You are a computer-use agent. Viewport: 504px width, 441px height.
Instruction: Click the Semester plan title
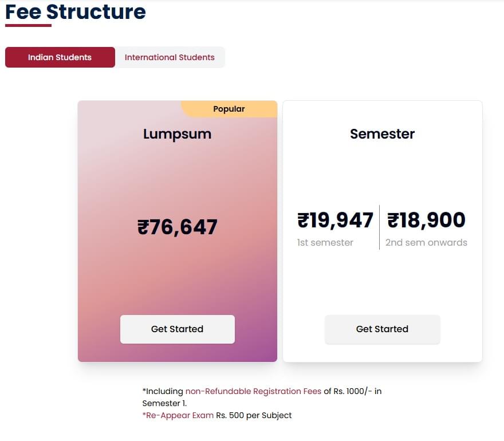click(382, 134)
